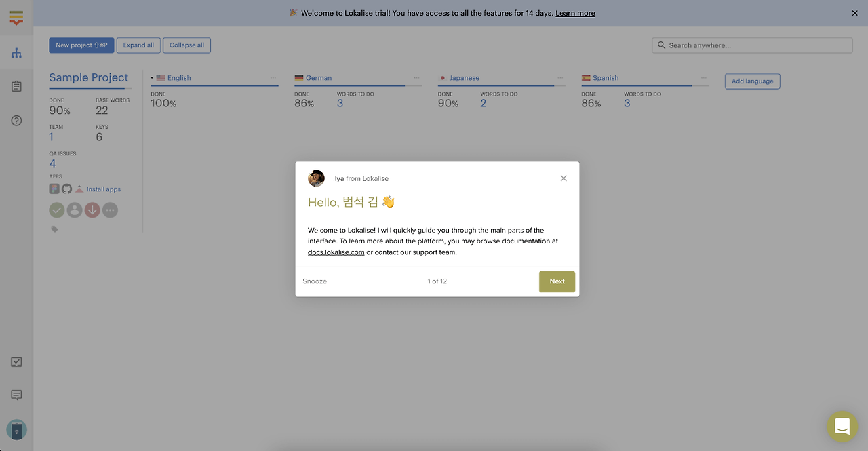The width and height of the screenshot is (868, 451).
Task: Select the checklist icon in lower sidebar
Action: [16, 361]
